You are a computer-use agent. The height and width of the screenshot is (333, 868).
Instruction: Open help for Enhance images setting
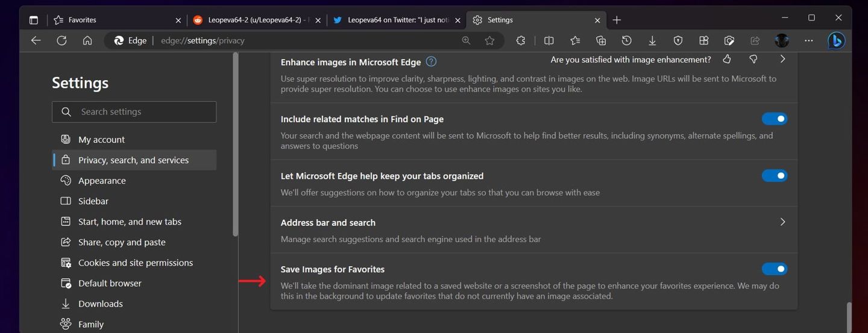(431, 61)
